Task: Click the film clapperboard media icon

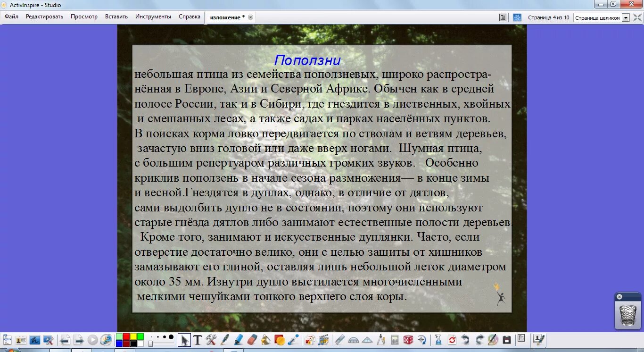Action: (323, 340)
